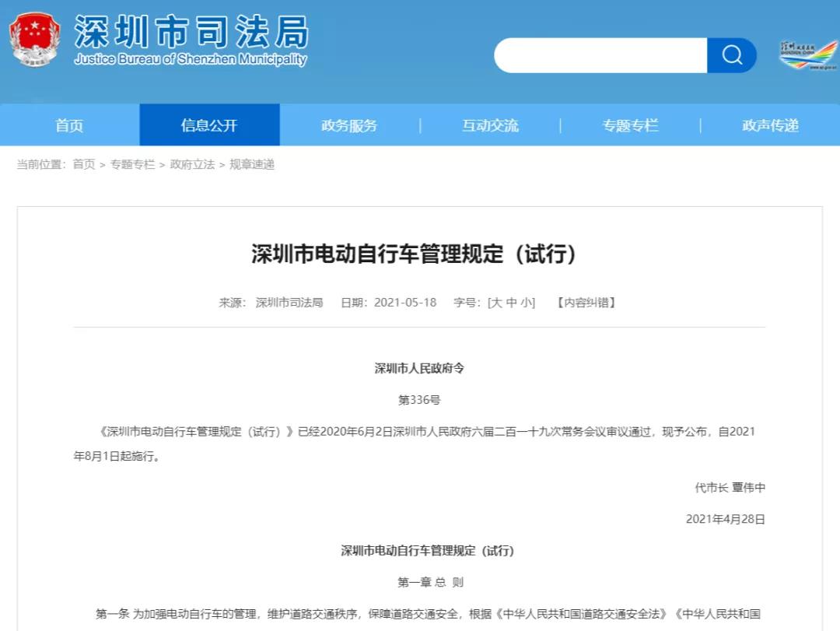Image resolution: width=840 pixels, height=631 pixels.
Task: Click 首页 in the breadcrumb trail
Action: coord(84,164)
